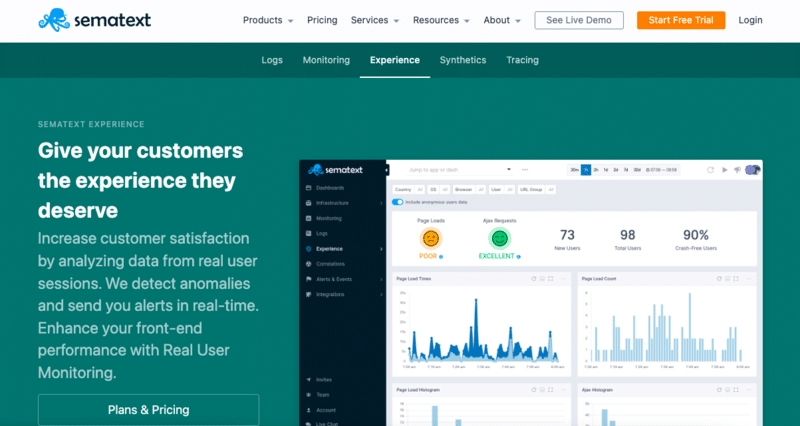
Task: Click the Dashboards icon in dashboard sidebar
Action: (x=308, y=188)
